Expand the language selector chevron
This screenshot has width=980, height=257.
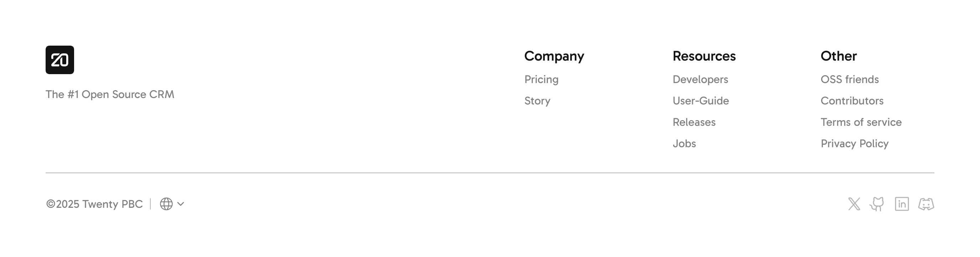(x=181, y=204)
